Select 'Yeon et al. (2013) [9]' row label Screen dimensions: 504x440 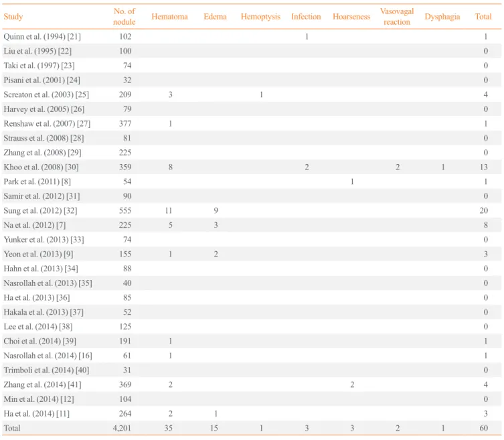(39, 254)
